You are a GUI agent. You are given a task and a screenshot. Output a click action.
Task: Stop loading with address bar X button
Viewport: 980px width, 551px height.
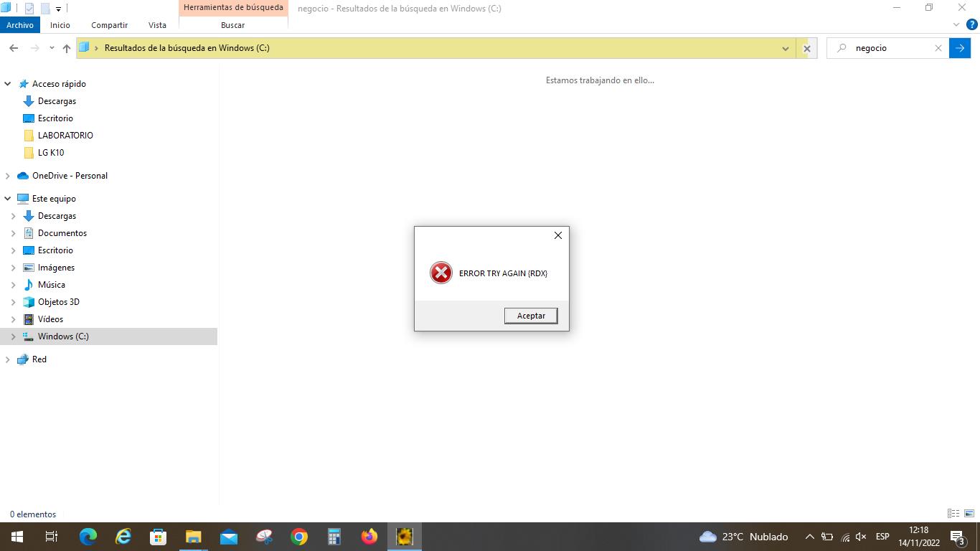pos(806,49)
